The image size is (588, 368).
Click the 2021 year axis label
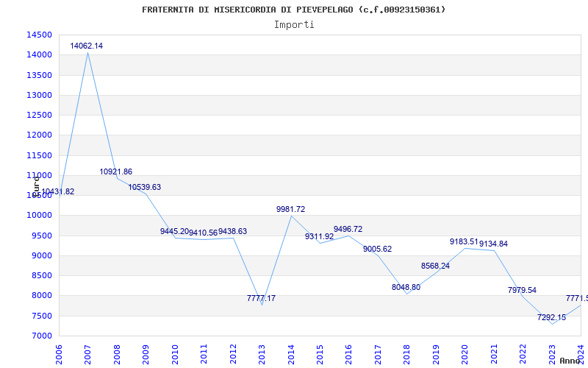click(x=494, y=355)
